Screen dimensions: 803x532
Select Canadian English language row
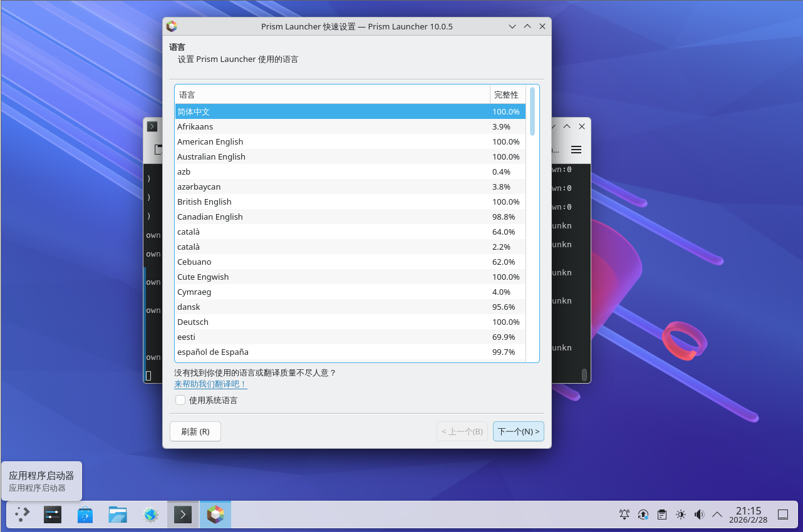[350, 217]
